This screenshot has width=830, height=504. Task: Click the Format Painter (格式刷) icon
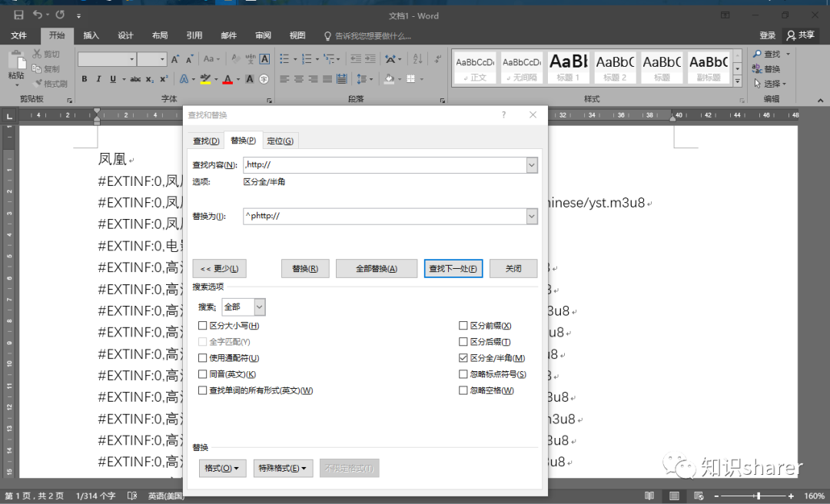coord(37,83)
